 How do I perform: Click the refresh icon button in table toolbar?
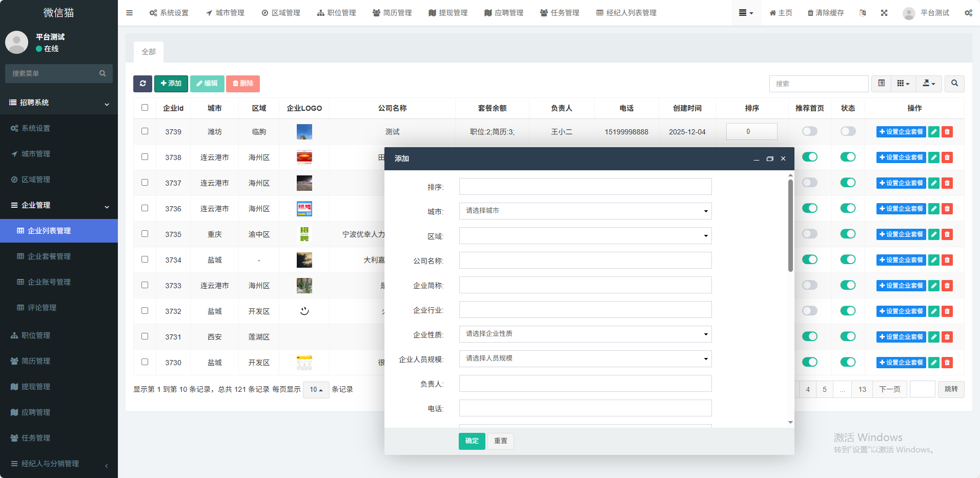(142, 84)
